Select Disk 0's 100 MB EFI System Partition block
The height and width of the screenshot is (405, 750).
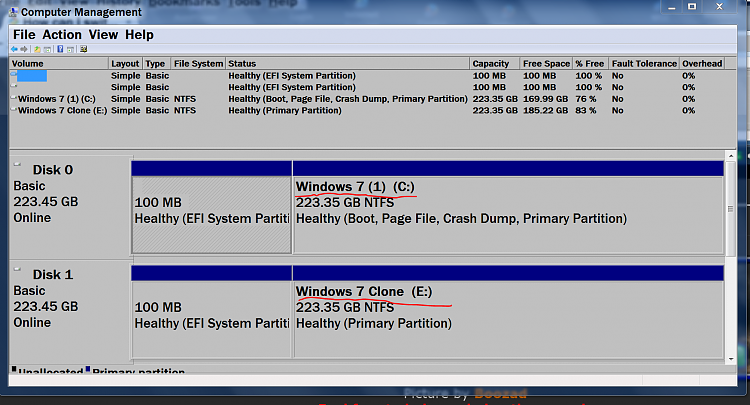[211, 207]
